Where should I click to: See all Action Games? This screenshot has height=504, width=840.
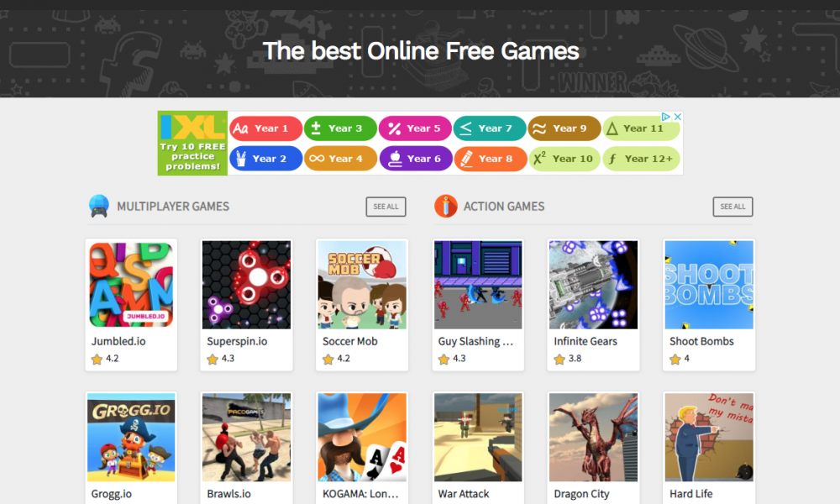tap(732, 207)
